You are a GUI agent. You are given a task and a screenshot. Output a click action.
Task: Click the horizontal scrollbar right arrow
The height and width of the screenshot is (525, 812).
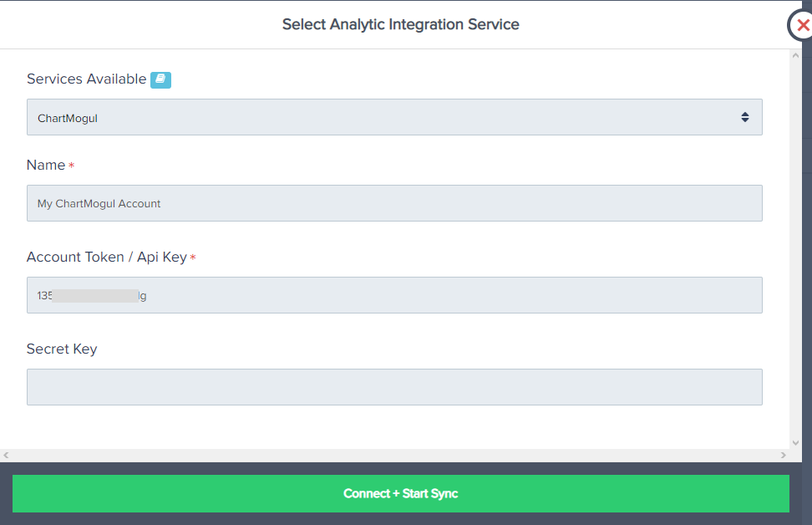tap(784, 456)
